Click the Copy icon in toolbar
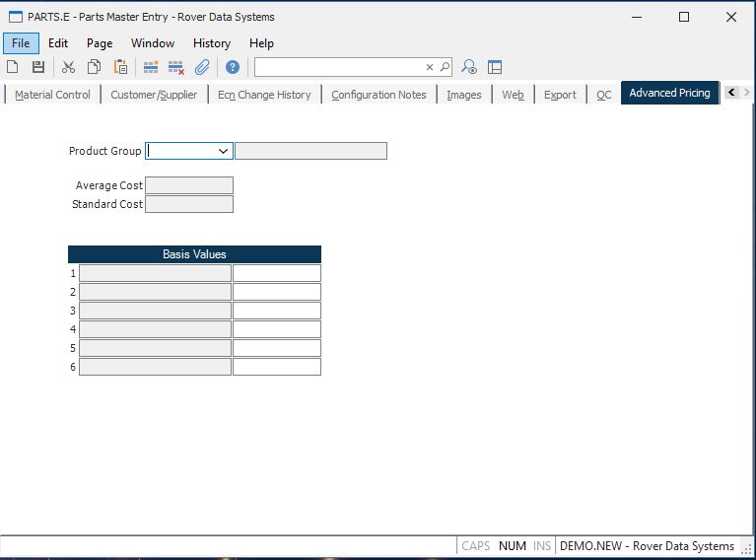Image resolution: width=756 pixels, height=560 pixels. tap(94, 67)
